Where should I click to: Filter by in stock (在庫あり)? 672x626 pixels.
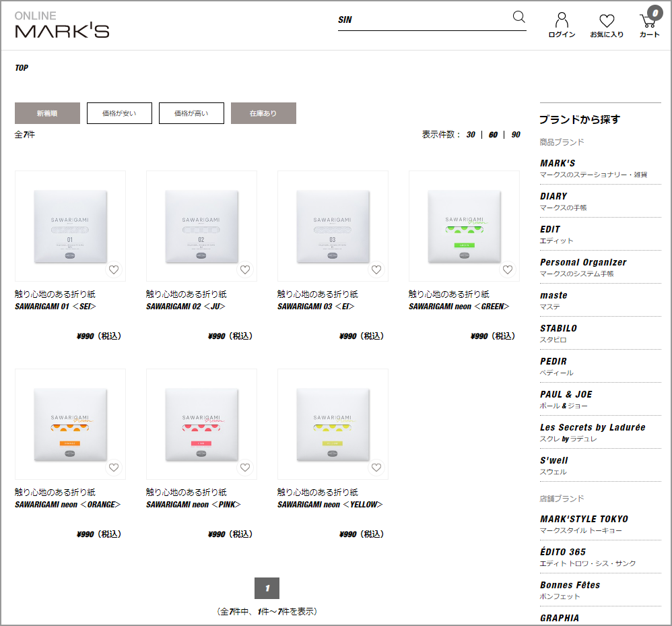(263, 113)
